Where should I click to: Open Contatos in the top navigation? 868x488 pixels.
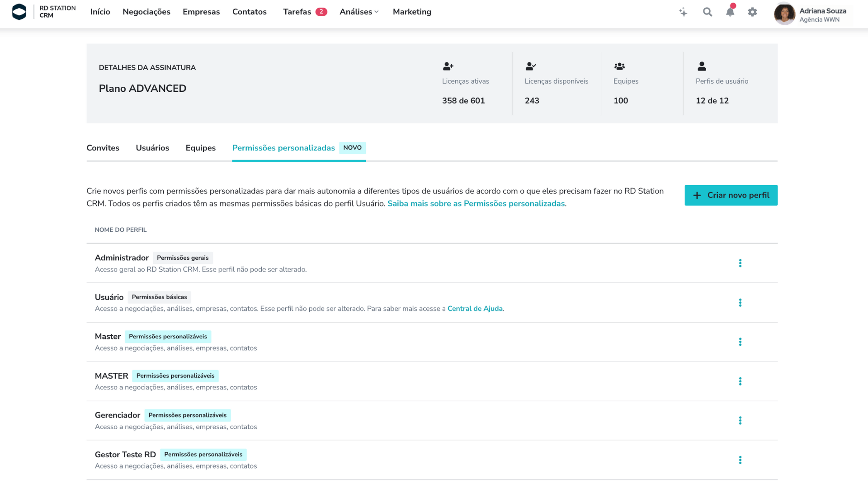(x=250, y=12)
